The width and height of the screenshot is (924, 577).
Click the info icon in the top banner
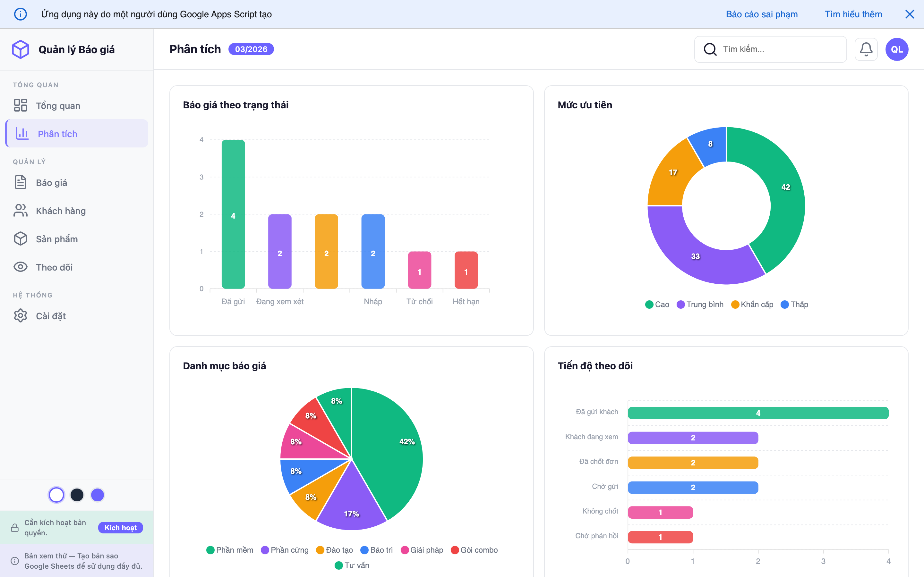(x=20, y=14)
